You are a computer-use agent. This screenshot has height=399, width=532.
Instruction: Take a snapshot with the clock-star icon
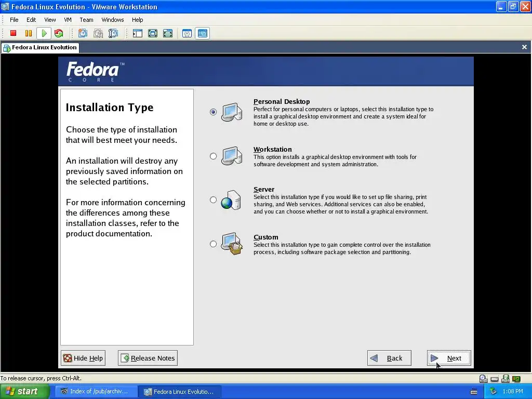[x=83, y=33]
